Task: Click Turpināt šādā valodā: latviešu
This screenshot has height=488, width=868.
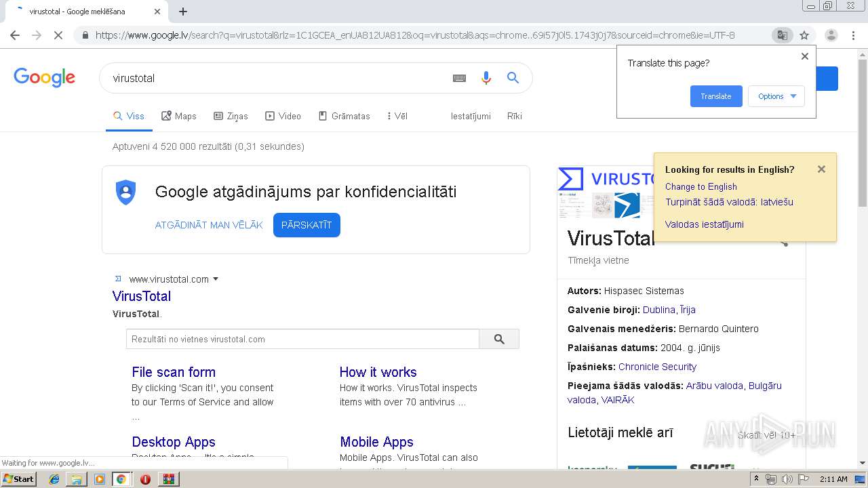Action: coord(729,202)
